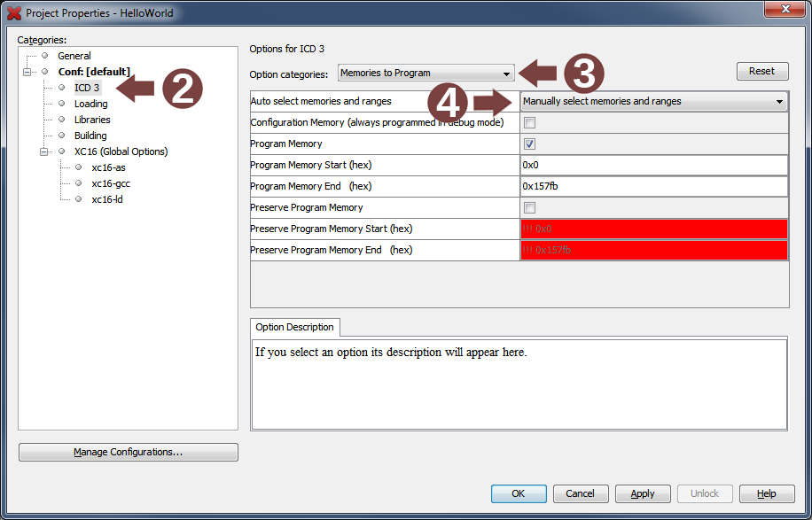Click the red Preserve Program Memory Start field
Image resolution: width=812 pixels, height=520 pixels.
(653, 229)
